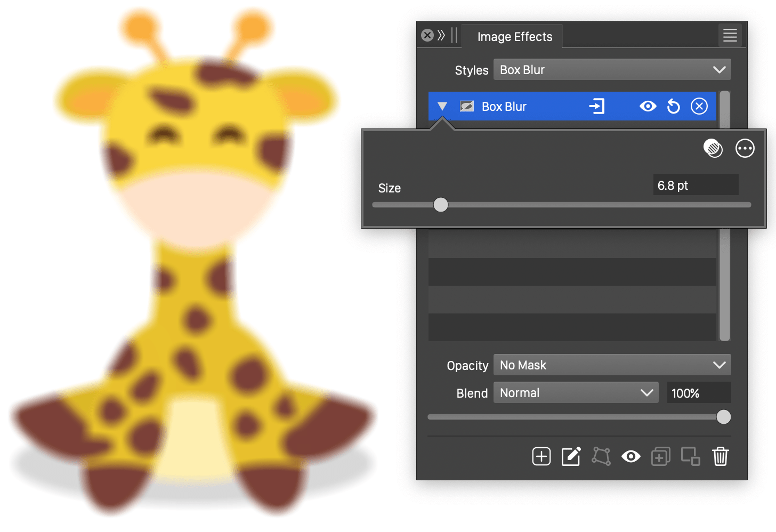Click the duplicate effect icon
This screenshot has height=532, width=776.
pyautogui.click(x=660, y=456)
